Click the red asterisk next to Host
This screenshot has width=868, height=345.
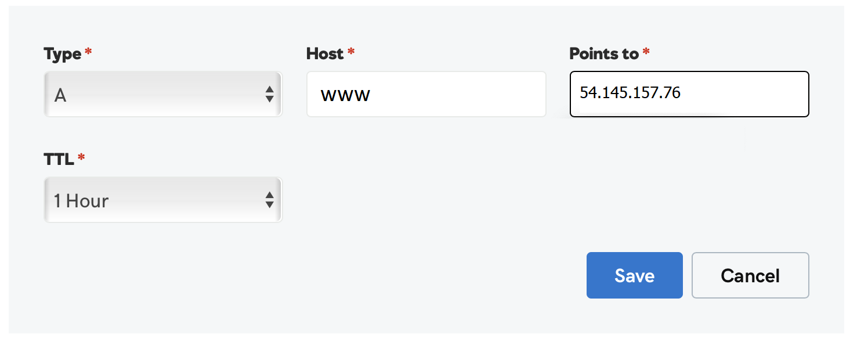click(x=351, y=53)
